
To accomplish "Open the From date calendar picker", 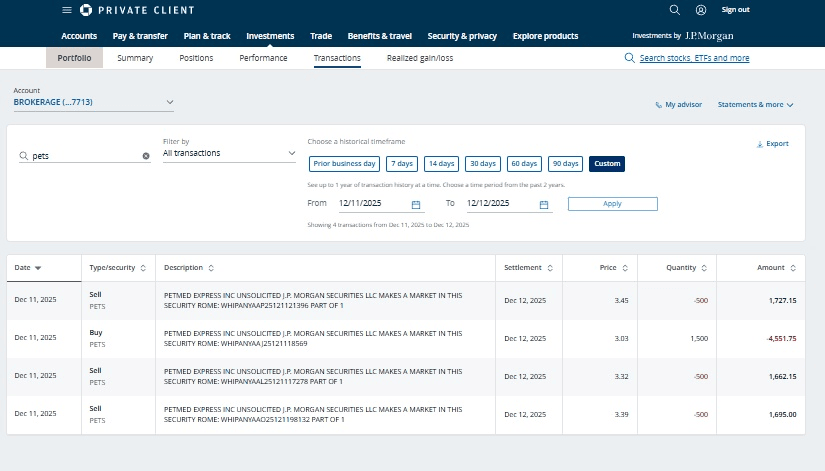I will [x=418, y=204].
